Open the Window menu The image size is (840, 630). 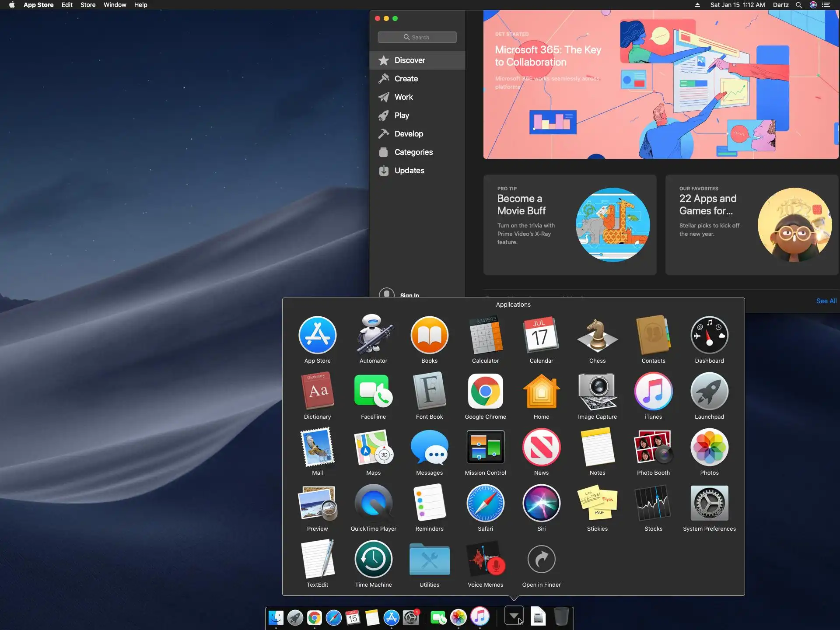pos(115,5)
